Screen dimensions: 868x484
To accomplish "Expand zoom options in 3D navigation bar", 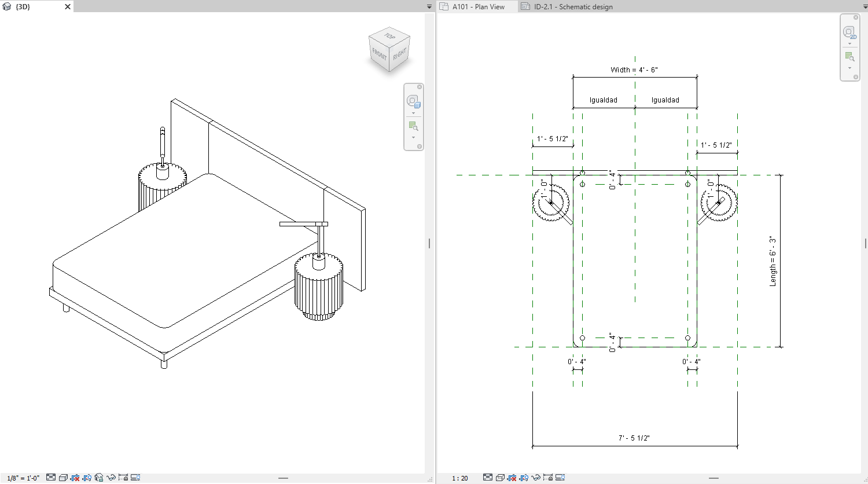I will coord(413,138).
